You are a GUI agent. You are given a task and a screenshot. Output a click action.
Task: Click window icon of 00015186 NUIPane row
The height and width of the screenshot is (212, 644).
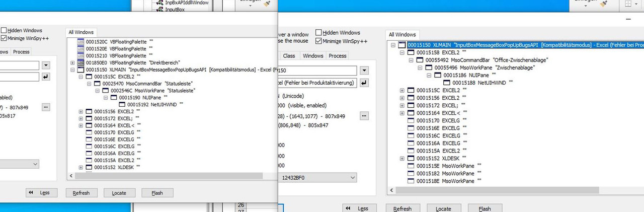(438, 75)
